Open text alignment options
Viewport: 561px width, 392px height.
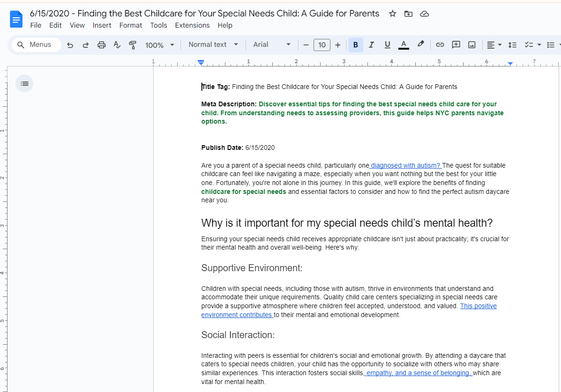tap(494, 44)
